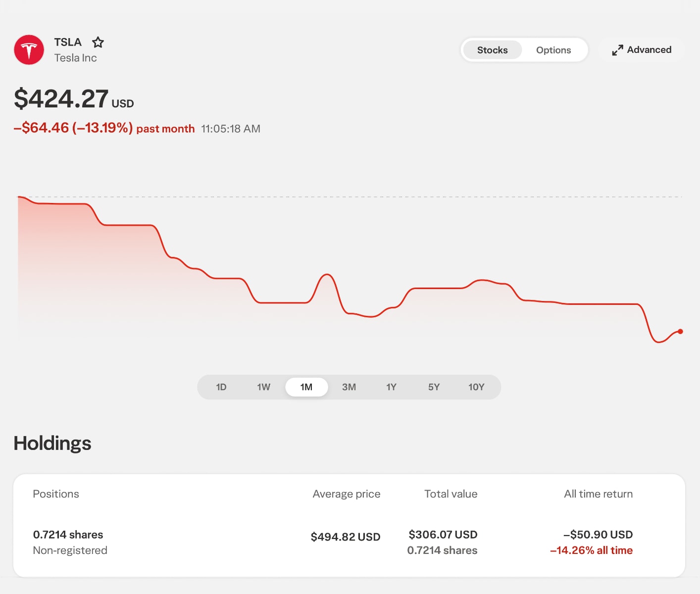Select the 1D time range
The image size is (700, 594).
pos(221,387)
